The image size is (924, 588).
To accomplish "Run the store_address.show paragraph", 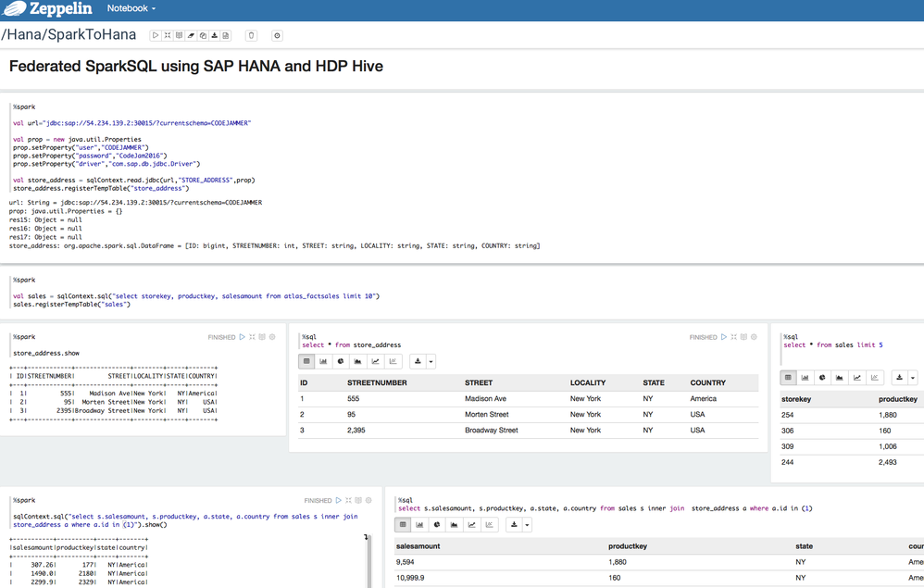I will [242, 337].
